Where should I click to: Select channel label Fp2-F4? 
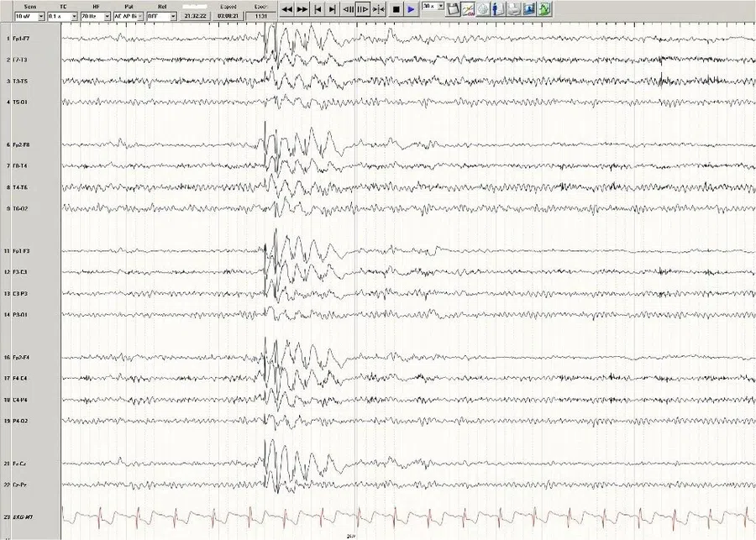tap(21, 357)
